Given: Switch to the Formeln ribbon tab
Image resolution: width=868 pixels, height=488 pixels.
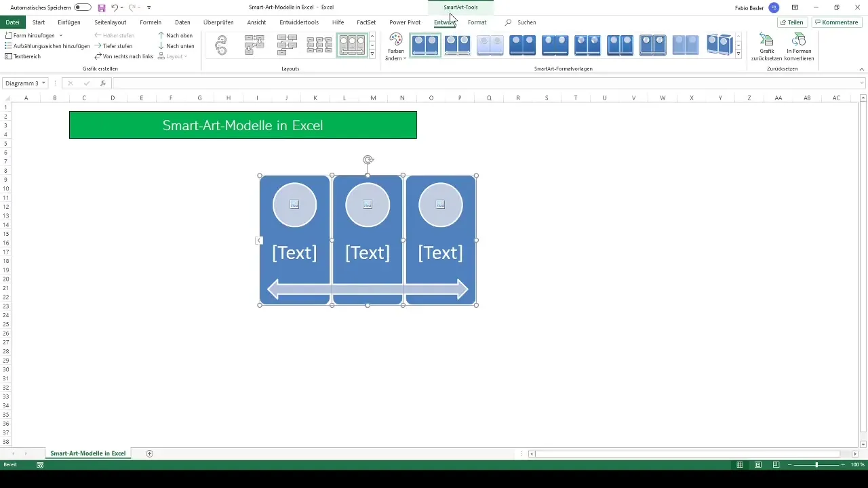Looking at the screenshot, I should coord(151,22).
